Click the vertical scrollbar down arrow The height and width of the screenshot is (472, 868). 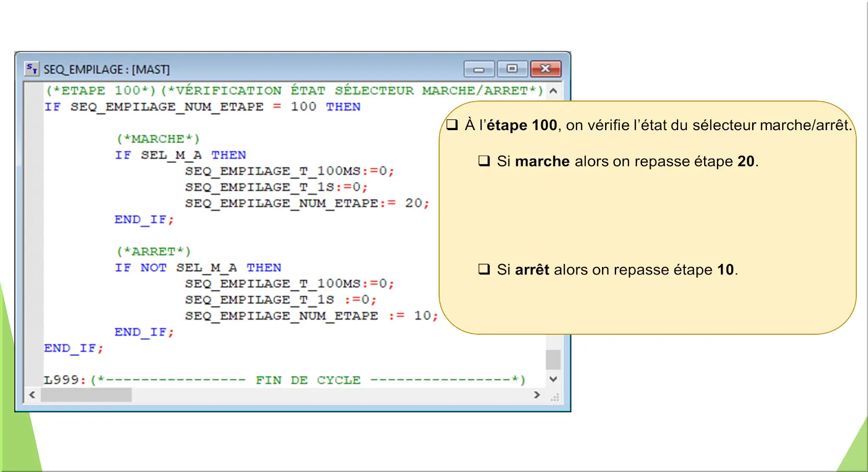click(553, 379)
